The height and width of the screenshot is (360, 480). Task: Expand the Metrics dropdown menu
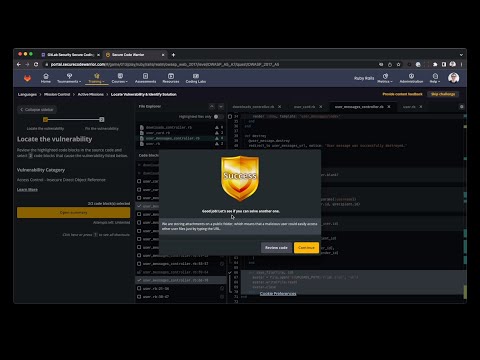(x=385, y=78)
